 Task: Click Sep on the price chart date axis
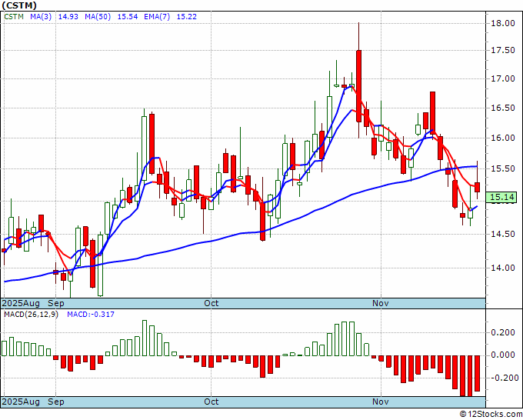click(56, 303)
